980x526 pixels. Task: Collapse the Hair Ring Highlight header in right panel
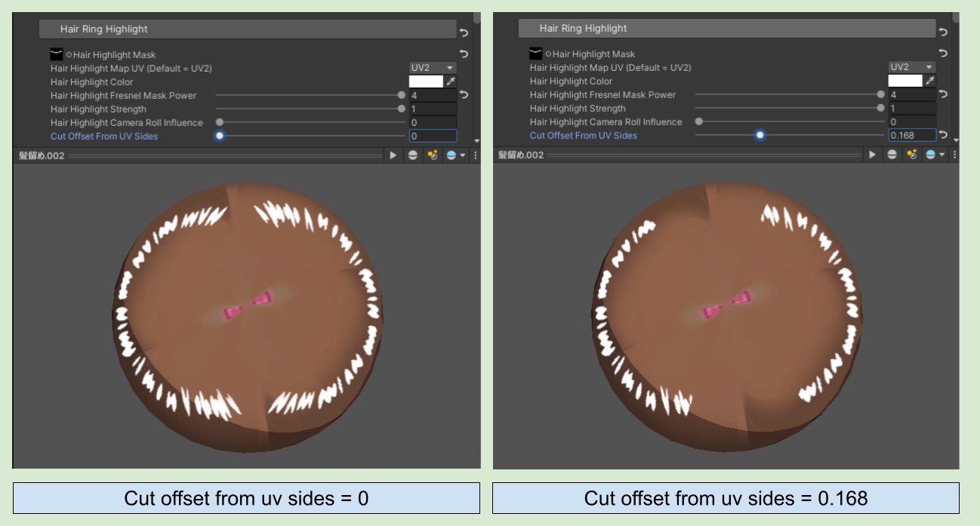[727, 29]
